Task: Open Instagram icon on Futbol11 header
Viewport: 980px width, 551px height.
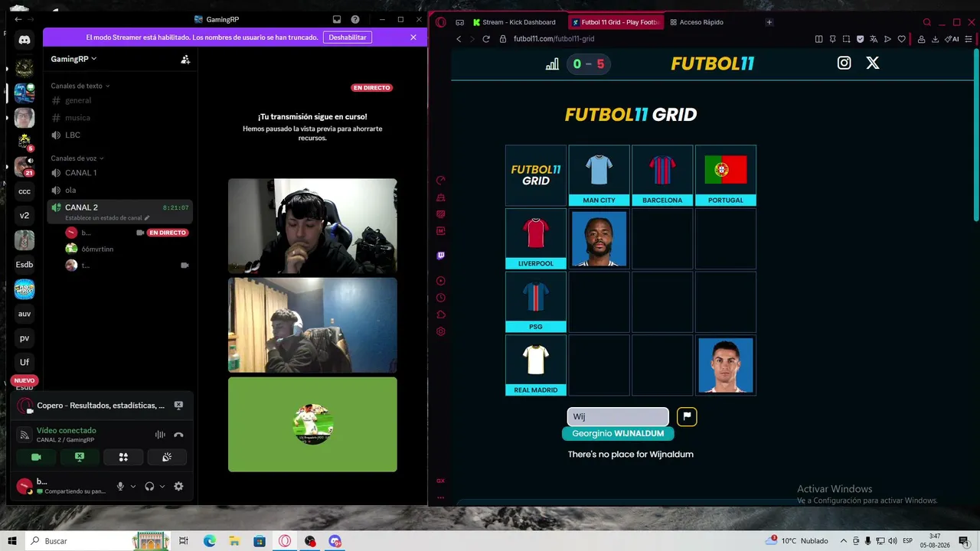Action: click(844, 64)
